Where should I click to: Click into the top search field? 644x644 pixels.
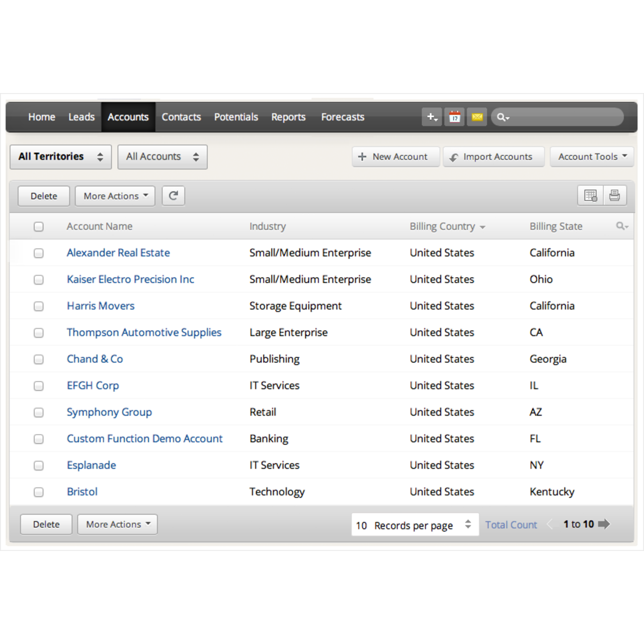point(563,117)
